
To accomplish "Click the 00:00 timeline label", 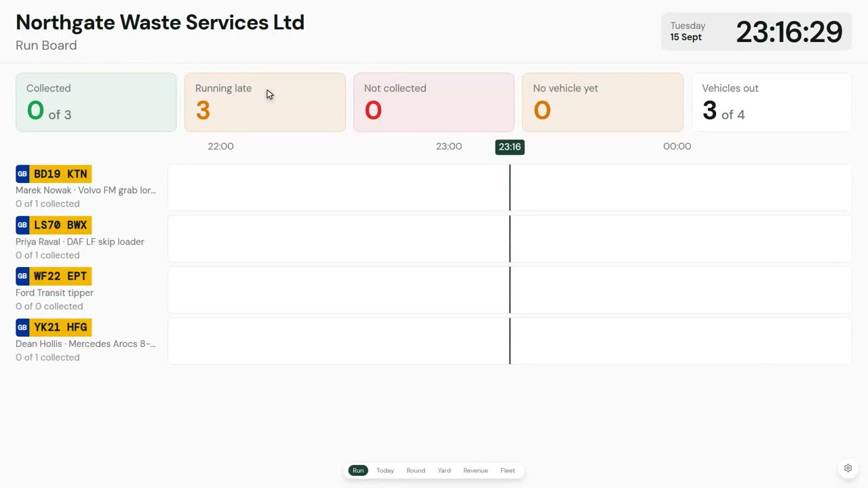I will coord(677,146).
